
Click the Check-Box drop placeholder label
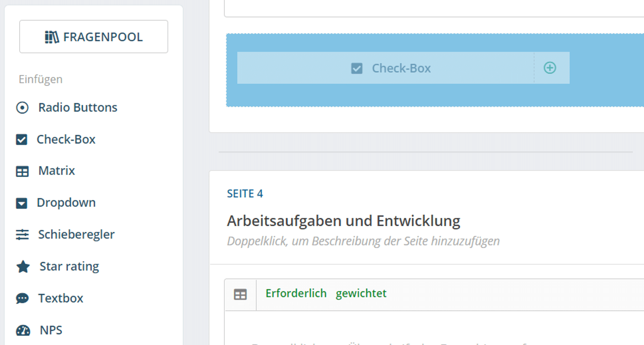click(x=401, y=68)
